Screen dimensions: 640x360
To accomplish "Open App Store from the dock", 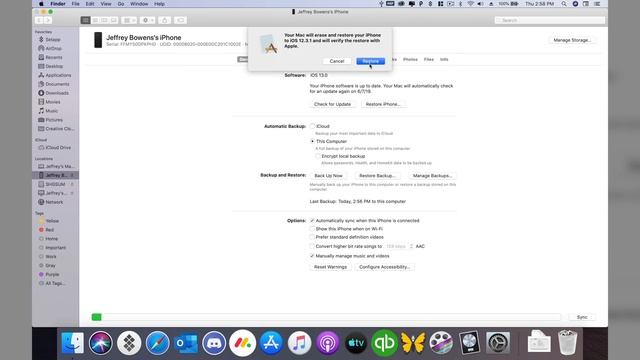I will [271, 342].
